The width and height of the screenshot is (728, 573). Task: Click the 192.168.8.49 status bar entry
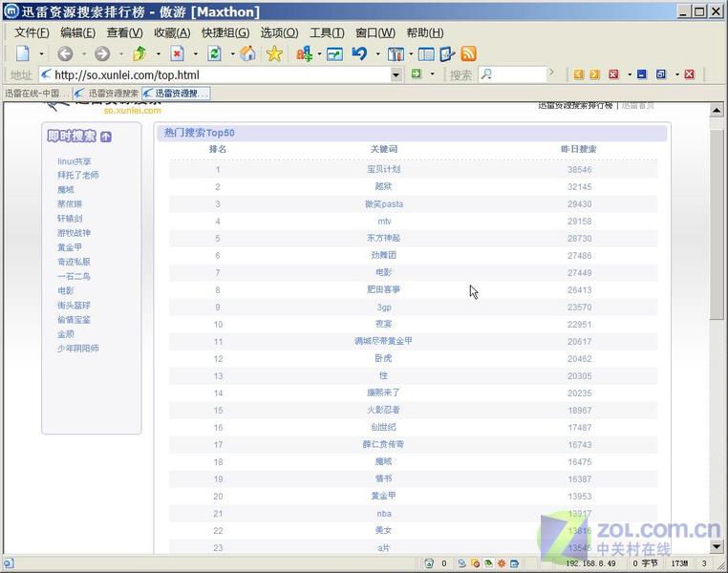(590, 563)
